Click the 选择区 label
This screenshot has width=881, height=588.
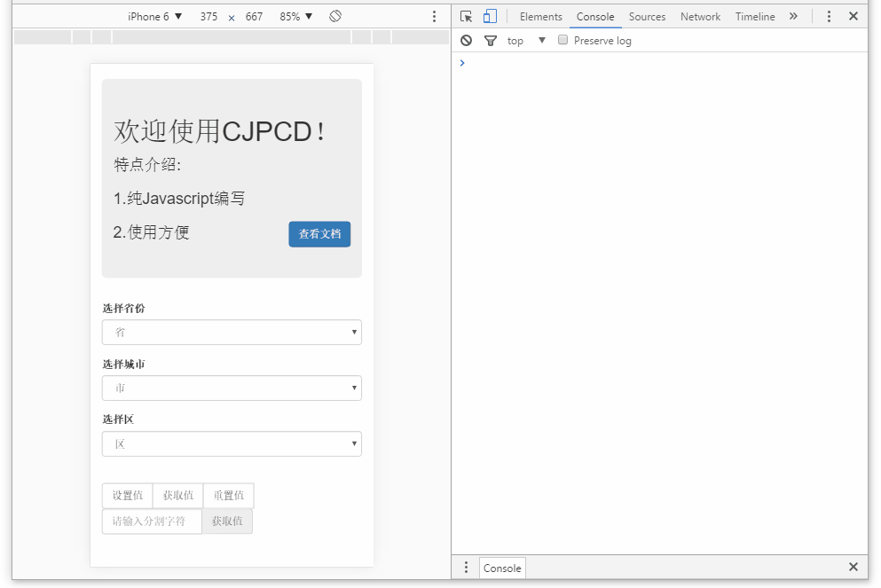point(118,419)
